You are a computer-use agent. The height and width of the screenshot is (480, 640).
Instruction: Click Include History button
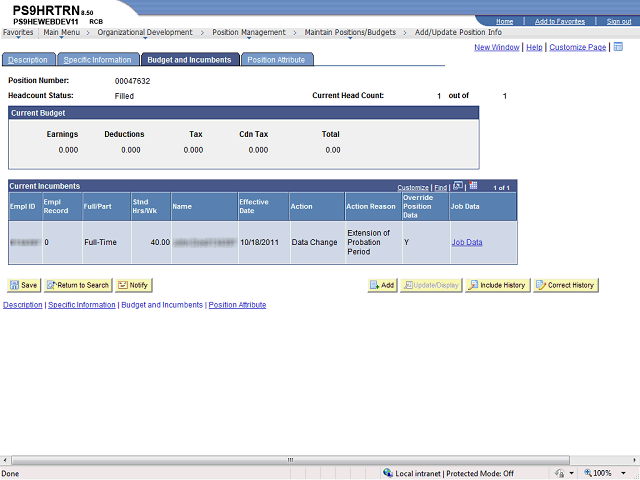click(496, 285)
